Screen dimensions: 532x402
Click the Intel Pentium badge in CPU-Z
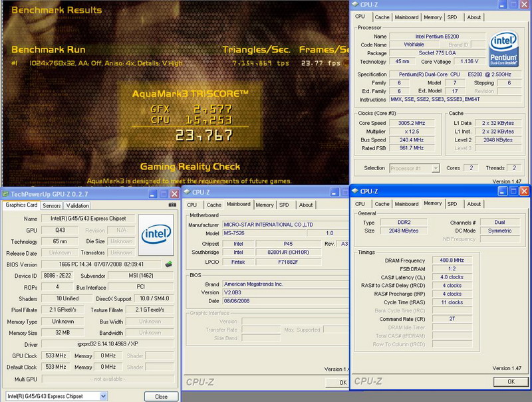pyautogui.click(x=503, y=49)
